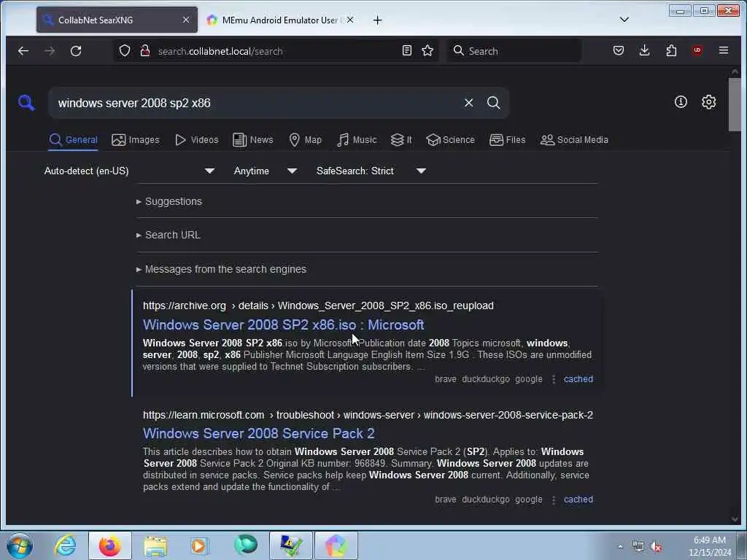Reload the page with refresh icon
The image size is (747, 560).
(x=76, y=50)
